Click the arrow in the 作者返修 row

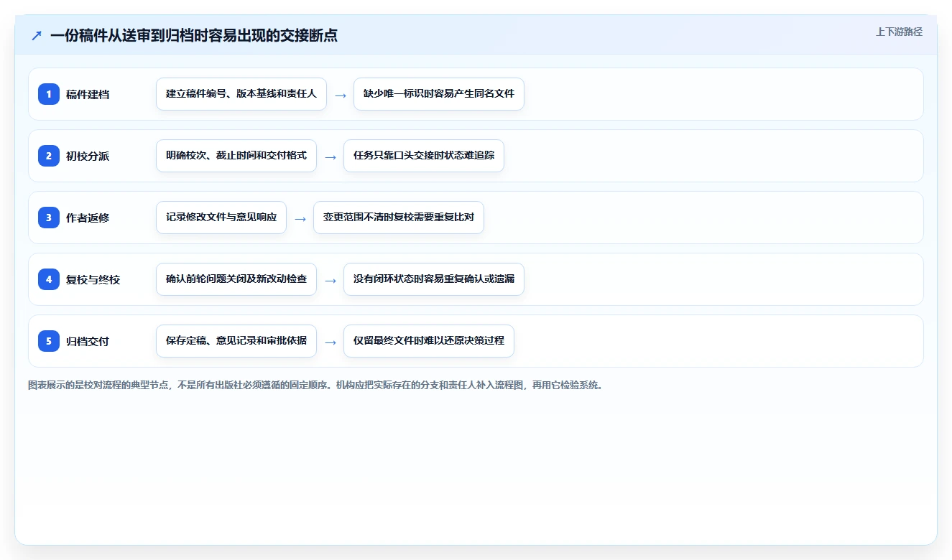click(x=300, y=218)
